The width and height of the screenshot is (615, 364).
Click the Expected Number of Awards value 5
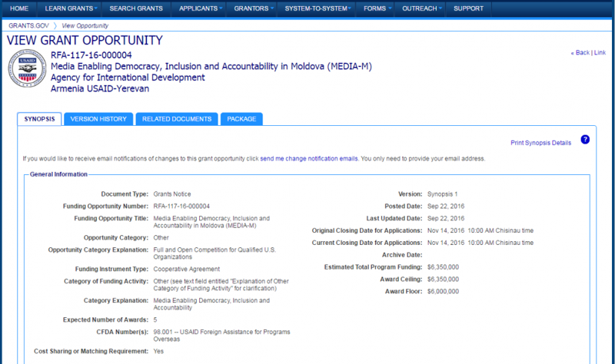click(155, 319)
